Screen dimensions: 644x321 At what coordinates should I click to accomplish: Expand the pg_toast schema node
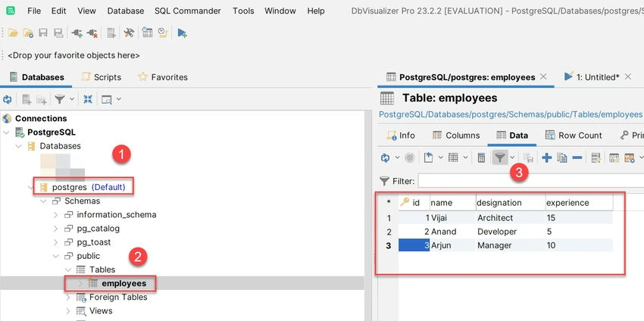[x=56, y=242]
